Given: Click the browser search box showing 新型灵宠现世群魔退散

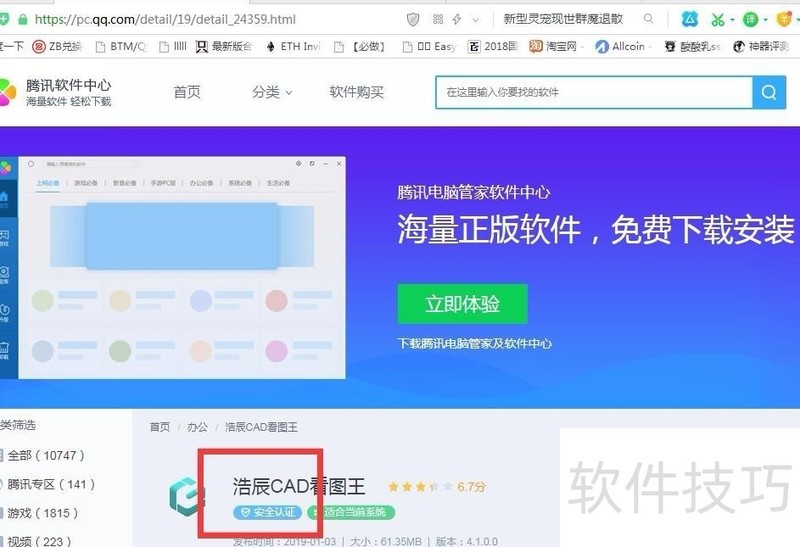Looking at the screenshot, I should [x=563, y=19].
